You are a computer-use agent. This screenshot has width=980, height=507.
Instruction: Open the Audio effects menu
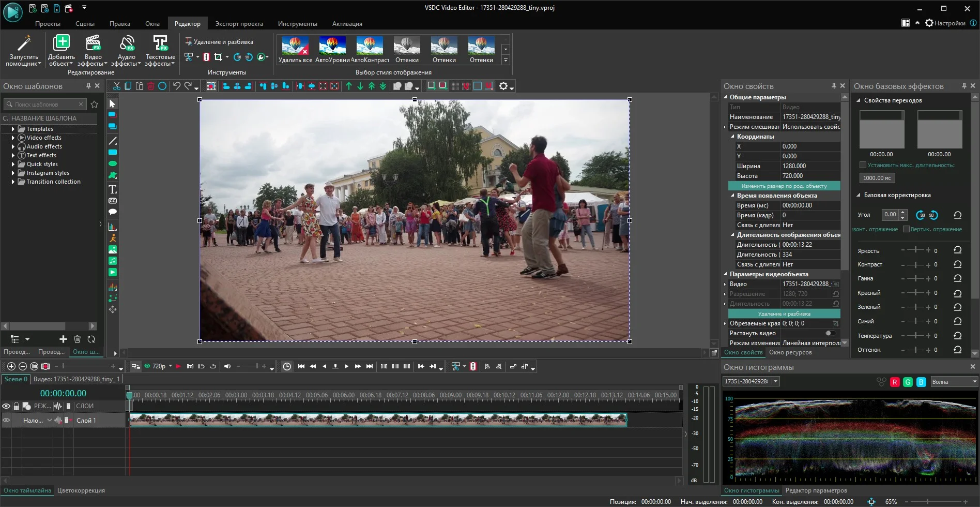[126, 51]
